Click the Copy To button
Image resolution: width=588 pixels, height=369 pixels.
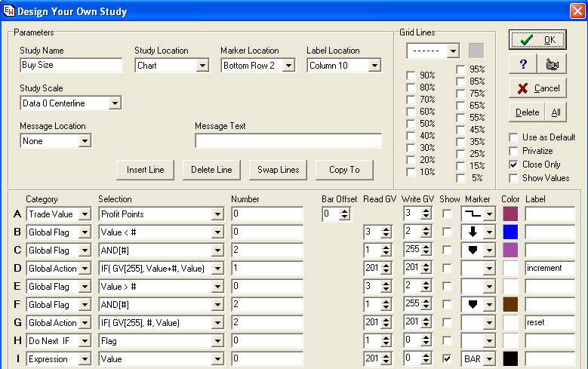[x=344, y=170]
